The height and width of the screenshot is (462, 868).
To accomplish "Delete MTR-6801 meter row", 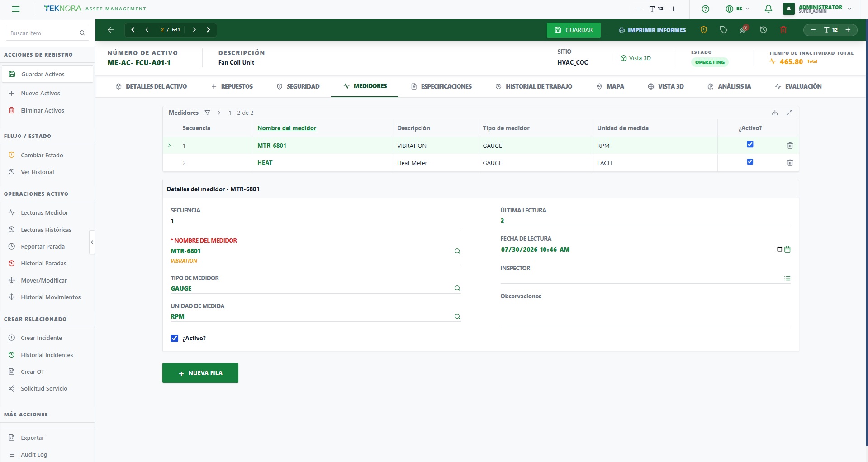I will point(790,146).
